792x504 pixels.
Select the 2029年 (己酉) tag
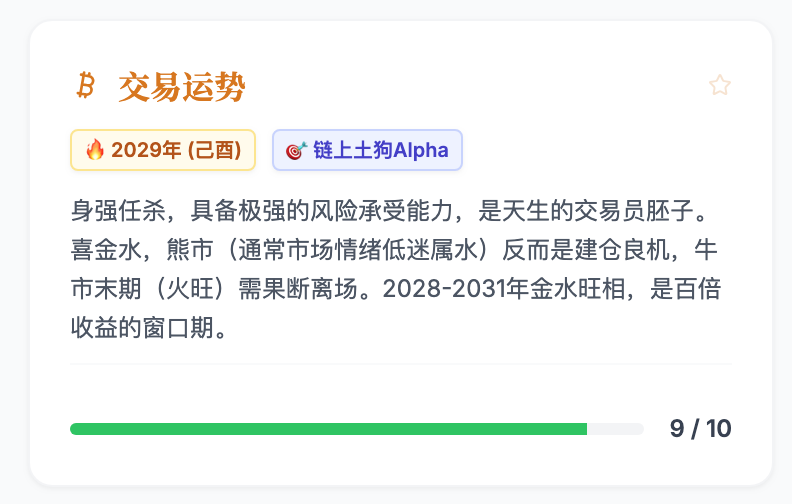[163, 150]
